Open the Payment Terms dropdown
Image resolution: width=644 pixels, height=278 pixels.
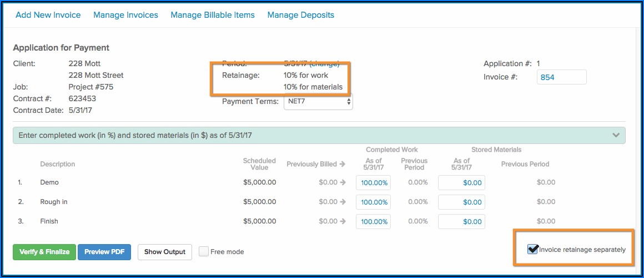point(318,101)
